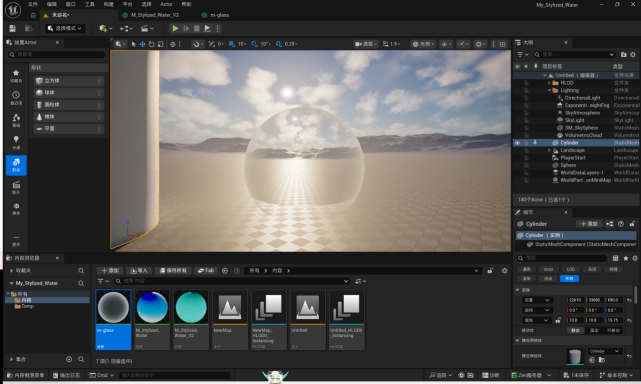This screenshot has width=641, height=384.
Task: Collapse the Transform section in Details
Action: 518,290
